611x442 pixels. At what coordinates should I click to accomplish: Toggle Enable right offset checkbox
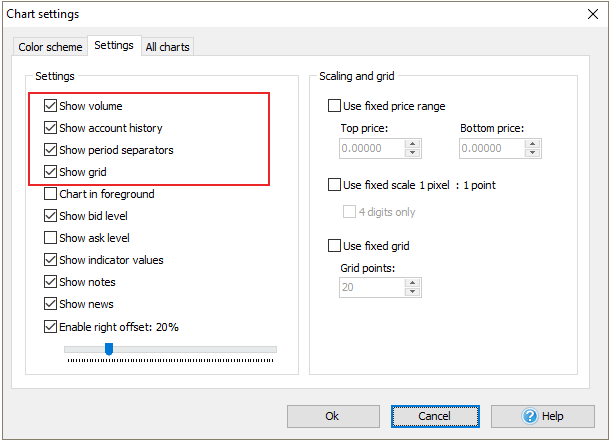[x=51, y=326]
